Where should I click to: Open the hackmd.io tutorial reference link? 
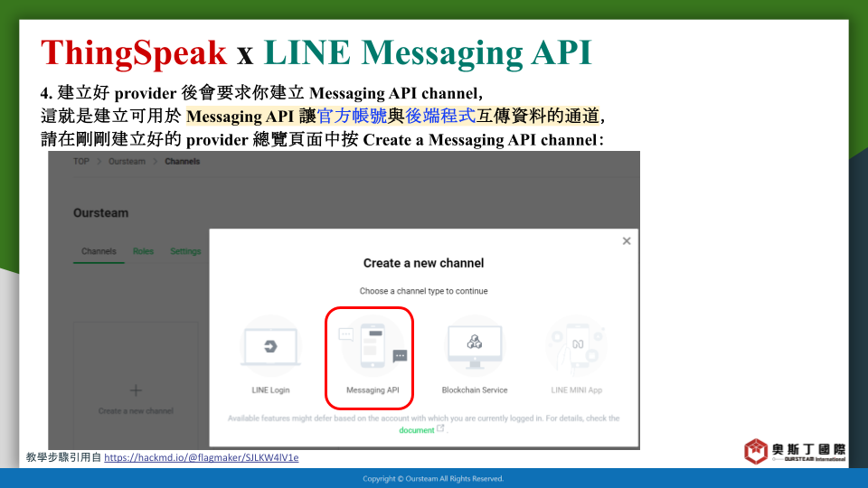tap(202, 457)
